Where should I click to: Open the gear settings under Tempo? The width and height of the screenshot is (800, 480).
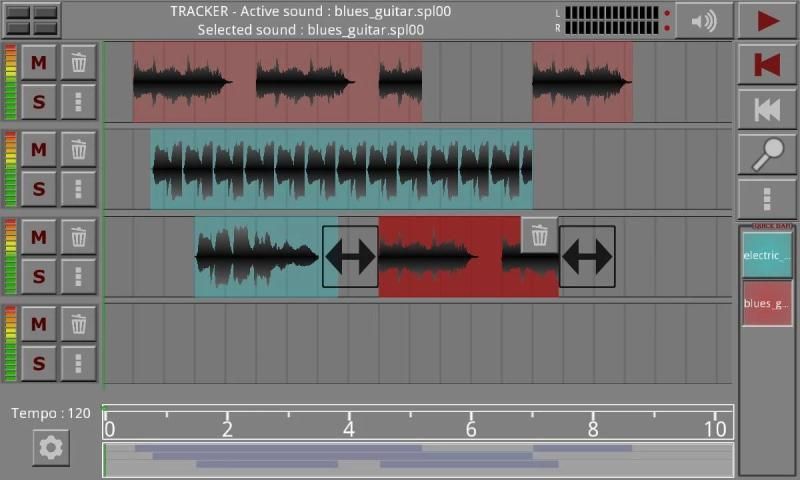[x=50, y=447]
